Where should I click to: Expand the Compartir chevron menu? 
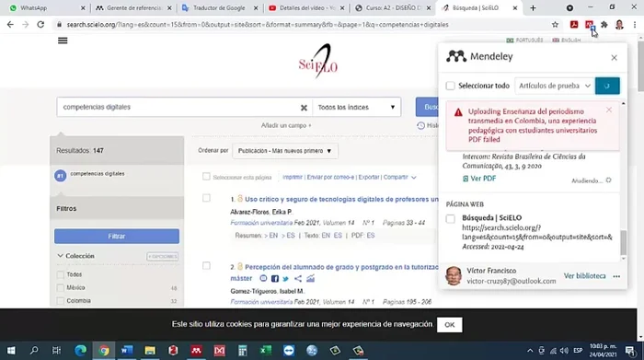pyautogui.click(x=414, y=178)
